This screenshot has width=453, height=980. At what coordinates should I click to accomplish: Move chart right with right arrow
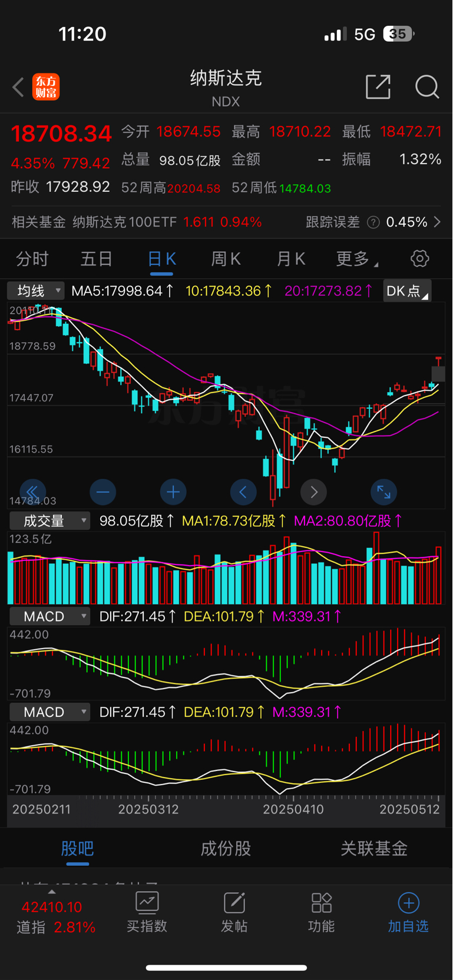(x=313, y=491)
